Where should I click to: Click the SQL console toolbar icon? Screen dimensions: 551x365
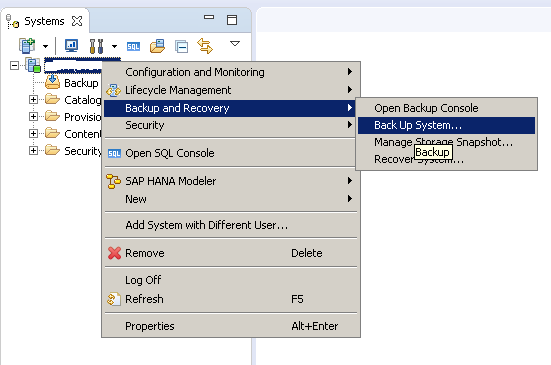(x=133, y=46)
